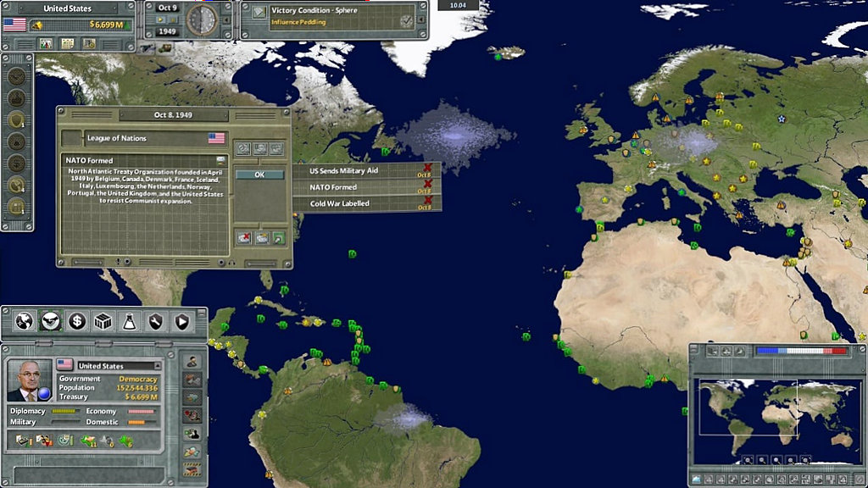
Task: Collapse the date panel arrow
Action: point(226,19)
